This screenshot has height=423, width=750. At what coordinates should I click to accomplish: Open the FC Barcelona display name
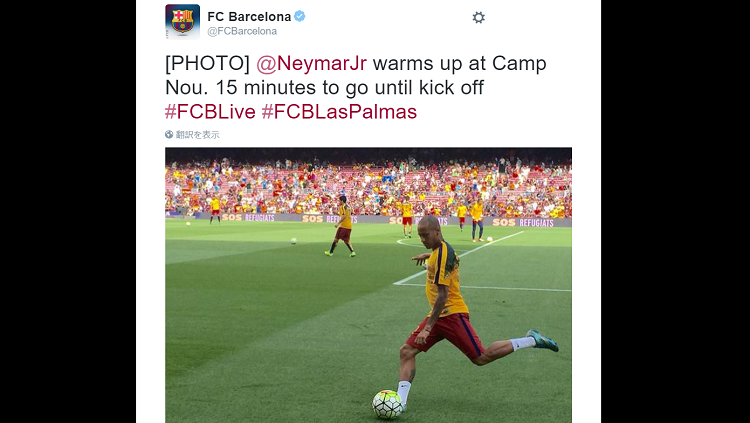[249, 16]
